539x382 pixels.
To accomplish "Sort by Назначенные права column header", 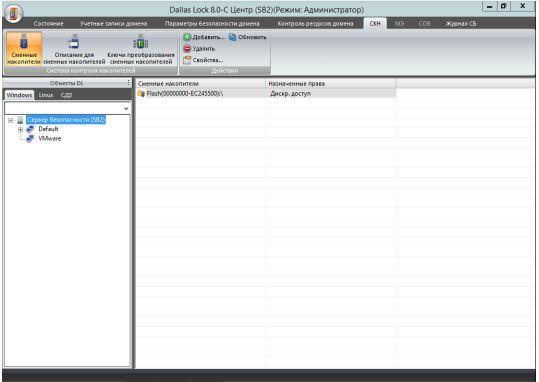I will (x=331, y=84).
